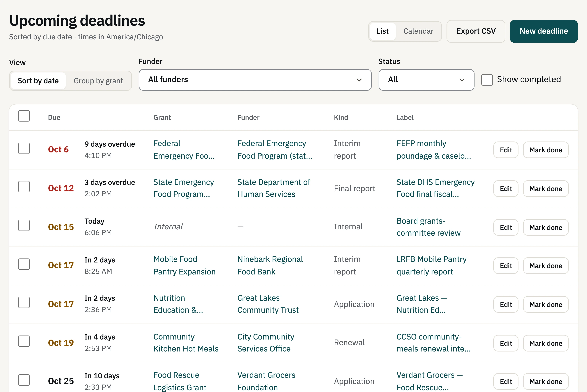Screen dimensions: 587x392
Task: Open City Community Services Office funder link
Action: coord(266,343)
